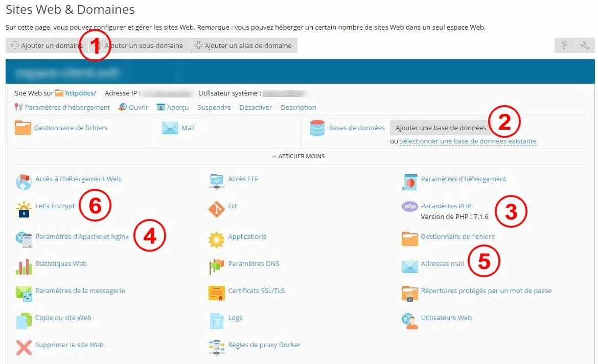This screenshot has height=364, width=598.
Task: Open the httpdocs folder link
Action: (80, 93)
